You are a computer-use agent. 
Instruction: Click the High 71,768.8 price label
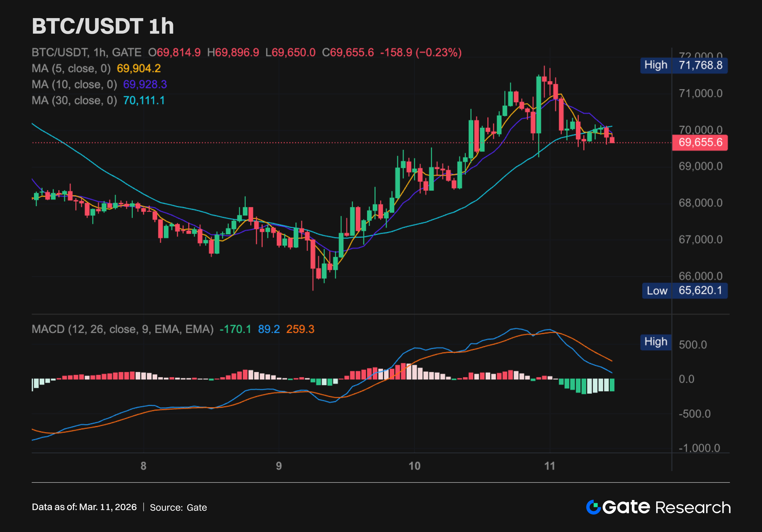684,65
